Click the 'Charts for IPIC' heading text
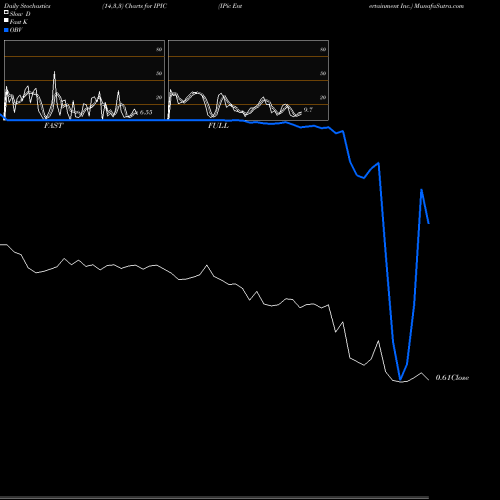This screenshot has height=500, width=500. coord(146,6)
